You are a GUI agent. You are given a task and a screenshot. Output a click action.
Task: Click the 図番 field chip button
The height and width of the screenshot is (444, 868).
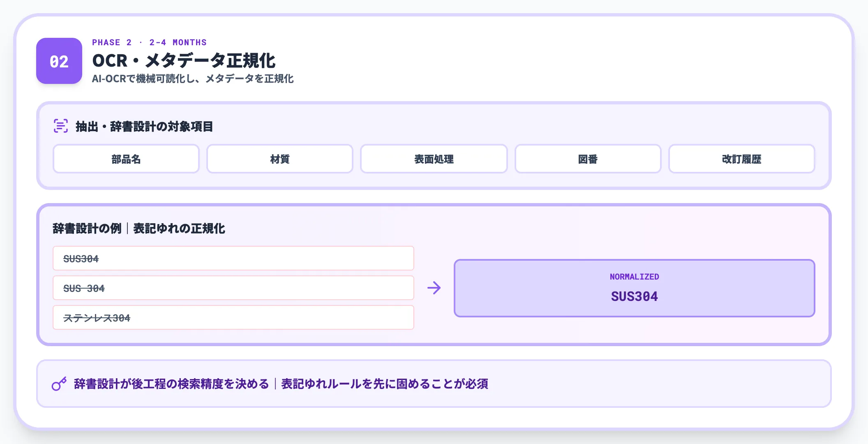587,159
